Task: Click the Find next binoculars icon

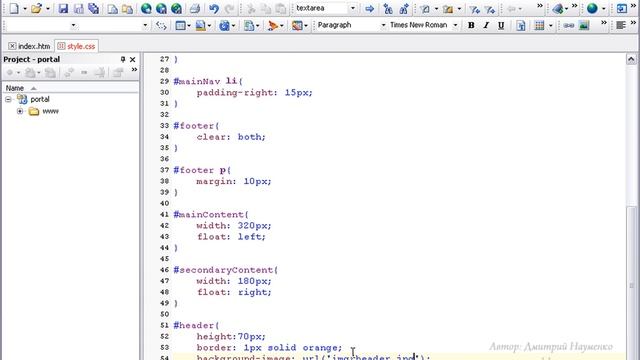Action: (404, 8)
